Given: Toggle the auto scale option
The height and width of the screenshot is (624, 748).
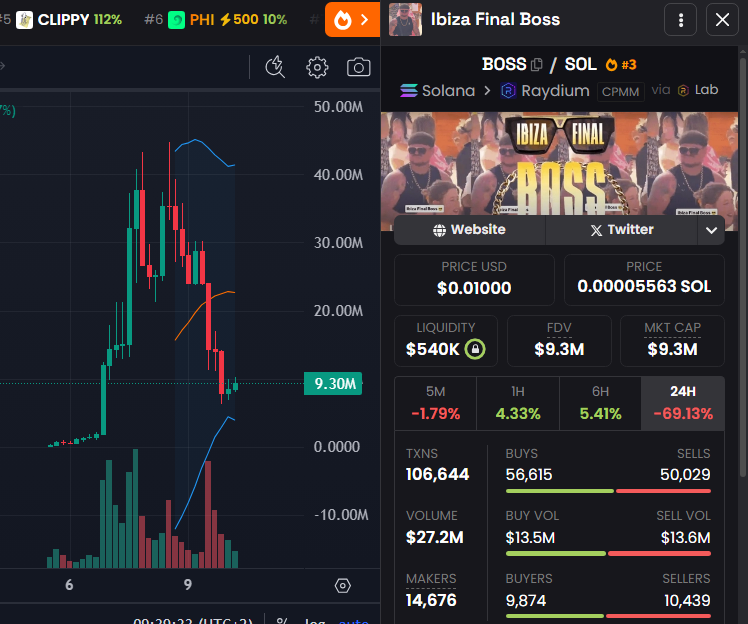Looking at the screenshot, I should [x=353, y=621].
